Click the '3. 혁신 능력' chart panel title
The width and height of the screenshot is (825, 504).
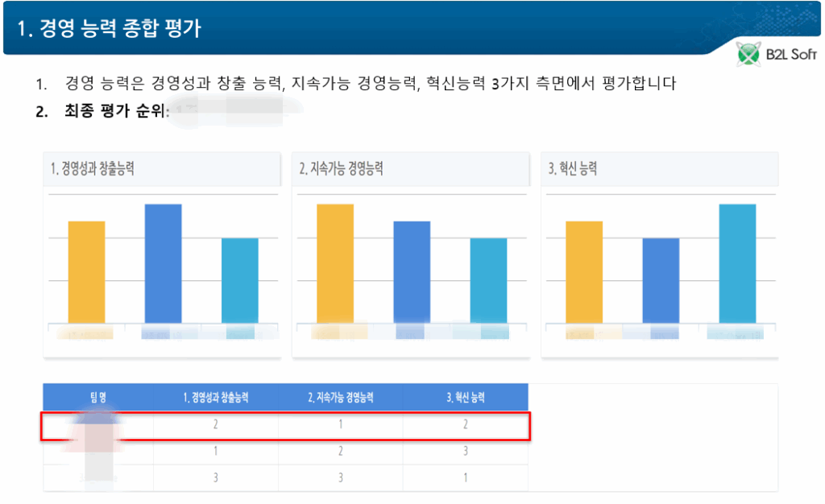pyautogui.click(x=573, y=169)
